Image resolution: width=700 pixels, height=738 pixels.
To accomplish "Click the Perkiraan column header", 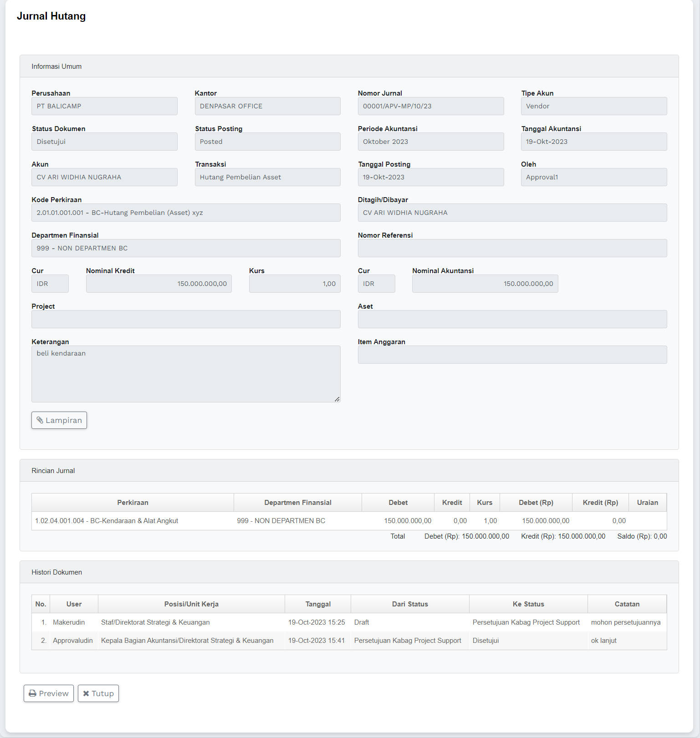I will 133,503.
